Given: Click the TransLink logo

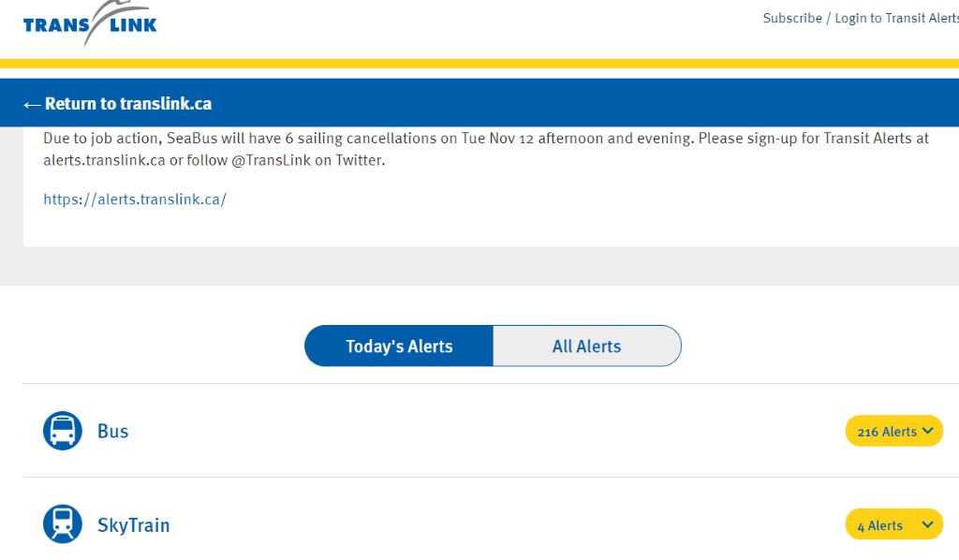Looking at the screenshot, I should click(x=90, y=23).
